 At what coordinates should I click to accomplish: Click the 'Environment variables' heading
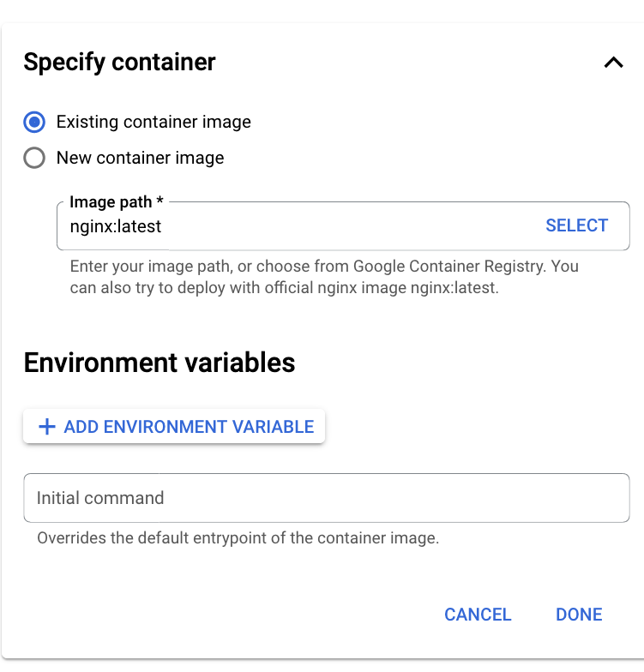159,363
